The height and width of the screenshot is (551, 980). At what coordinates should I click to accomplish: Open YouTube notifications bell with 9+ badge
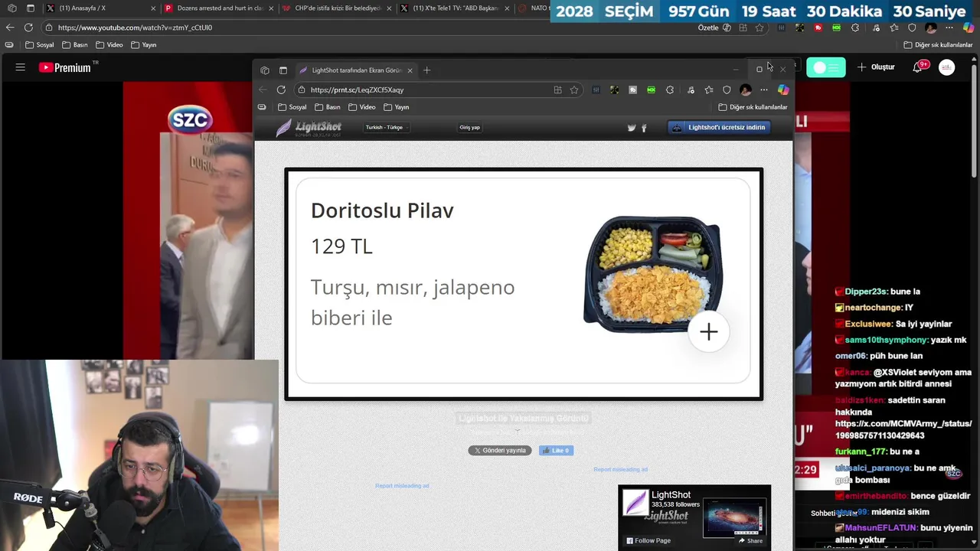[917, 67]
